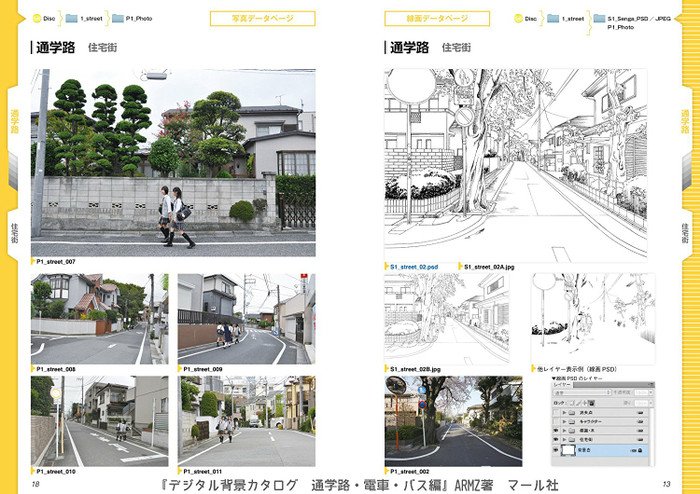Show the 消失点 layer group
The height and width of the screenshot is (494, 700).
pos(555,413)
